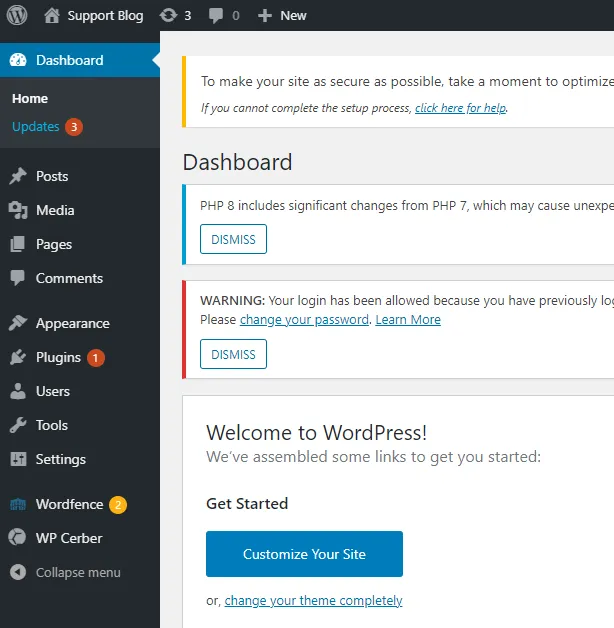Click the 0 comments count in admin bar
Image resolution: width=614 pixels, height=628 pixels.
(x=236, y=16)
